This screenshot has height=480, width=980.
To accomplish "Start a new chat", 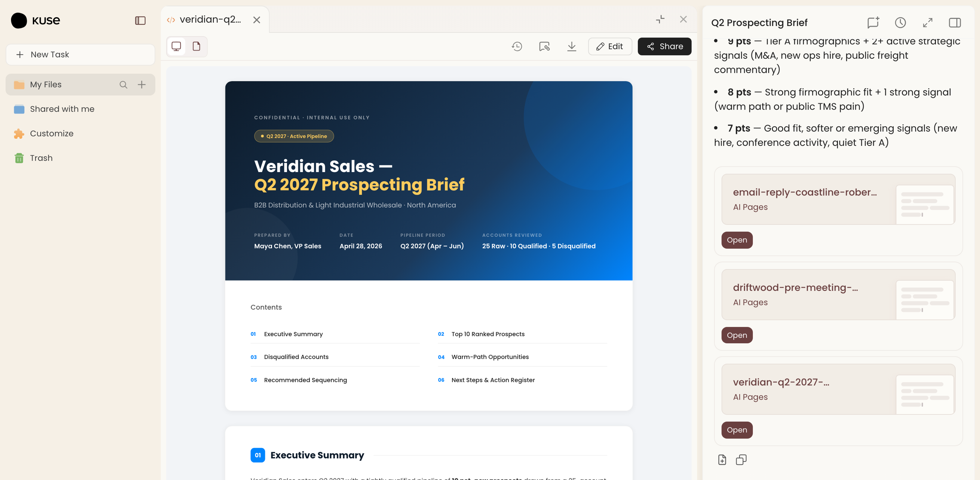I will point(873,22).
